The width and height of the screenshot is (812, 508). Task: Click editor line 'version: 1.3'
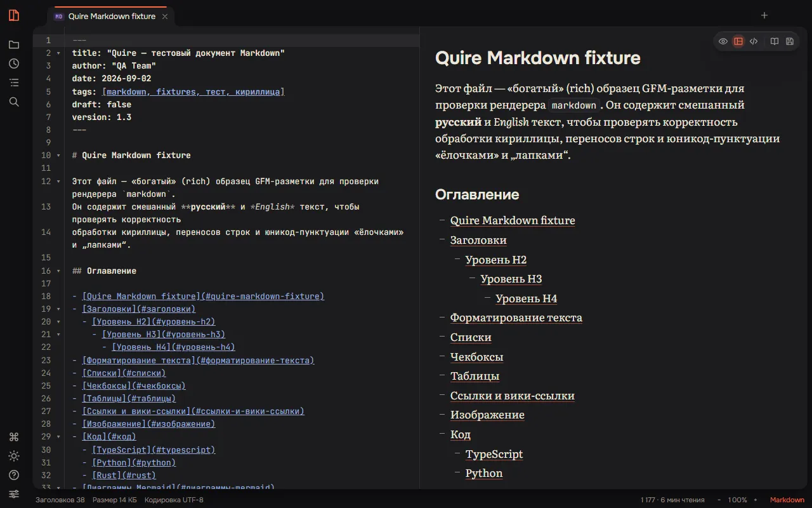(x=102, y=117)
